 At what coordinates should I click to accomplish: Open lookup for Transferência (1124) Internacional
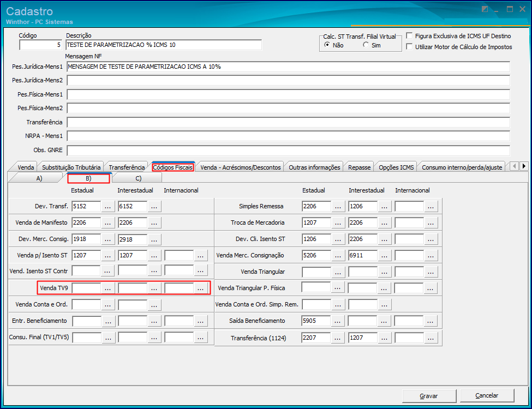(x=431, y=338)
